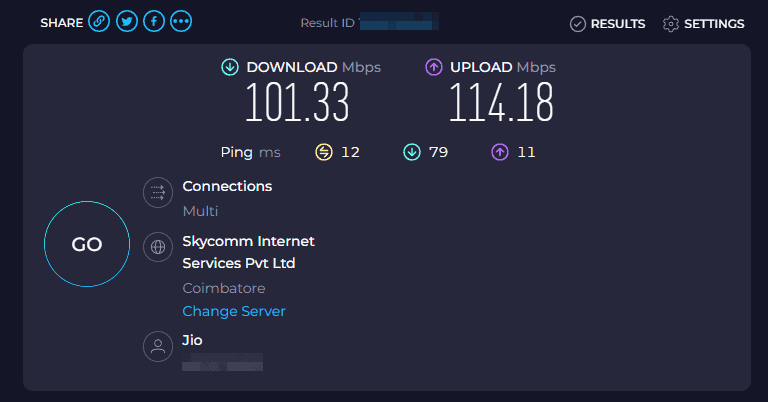Share result on Facebook
Viewport: 768px width, 402px height.
click(x=153, y=22)
